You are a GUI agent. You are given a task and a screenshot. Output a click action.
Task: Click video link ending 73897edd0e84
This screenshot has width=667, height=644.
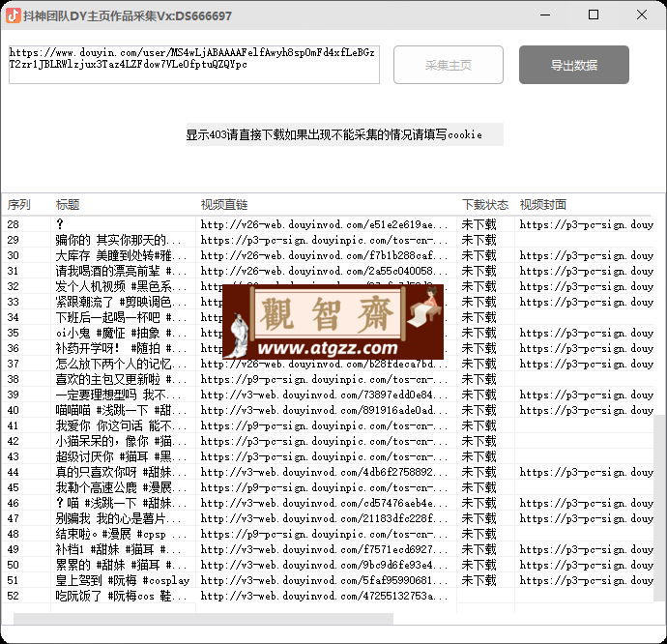click(x=324, y=395)
